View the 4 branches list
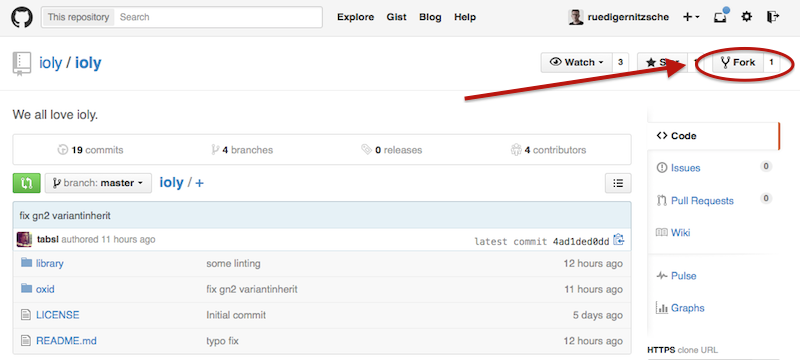 [242, 150]
